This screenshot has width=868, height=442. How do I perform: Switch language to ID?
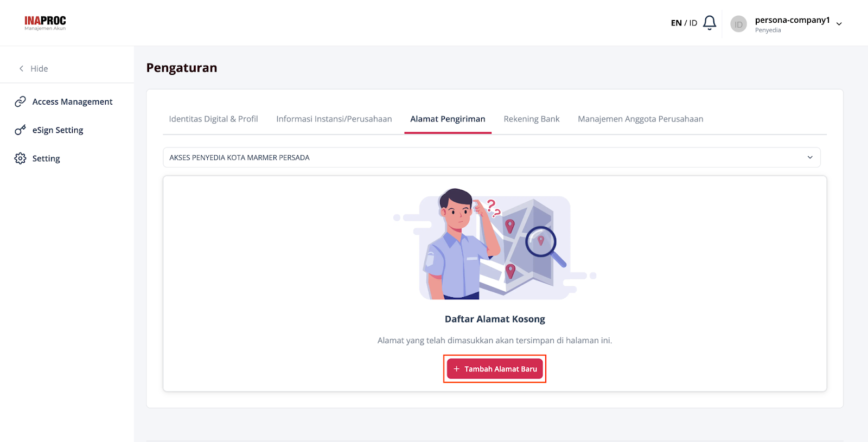tap(693, 23)
